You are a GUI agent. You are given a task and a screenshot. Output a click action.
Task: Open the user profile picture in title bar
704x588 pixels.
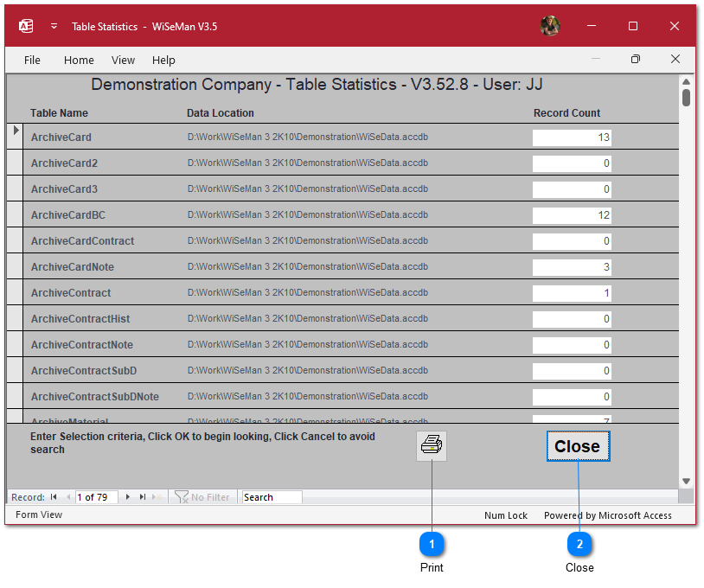click(x=550, y=26)
